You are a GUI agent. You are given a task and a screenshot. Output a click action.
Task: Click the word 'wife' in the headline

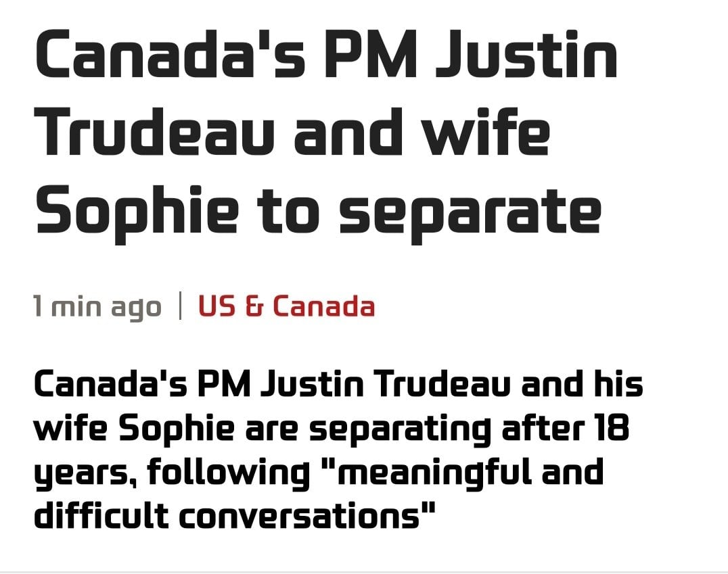(x=488, y=131)
